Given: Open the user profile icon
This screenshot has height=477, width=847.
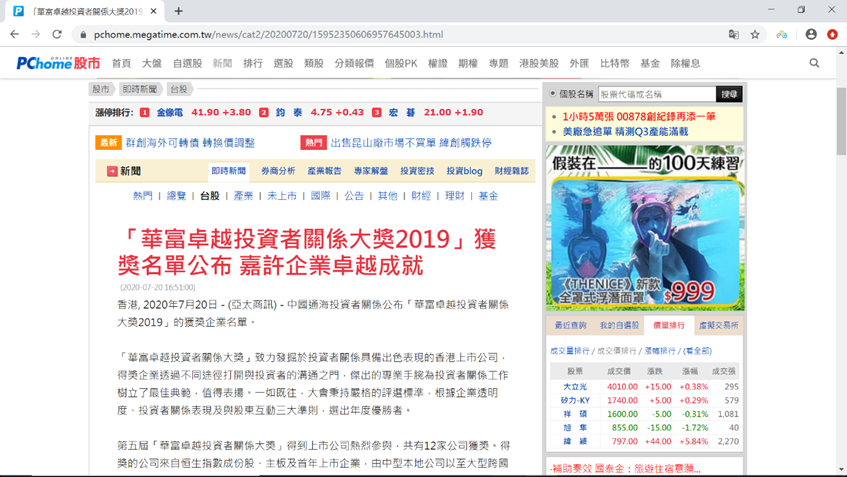Looking at the screenshot, I should pyautogui.click(x=811, y=34).
